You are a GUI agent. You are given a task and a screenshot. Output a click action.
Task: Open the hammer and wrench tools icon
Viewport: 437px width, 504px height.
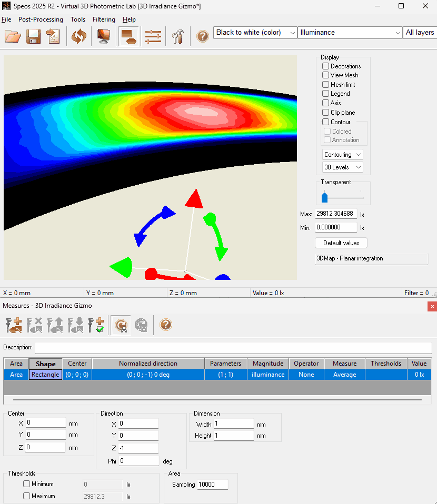(177, 36)
